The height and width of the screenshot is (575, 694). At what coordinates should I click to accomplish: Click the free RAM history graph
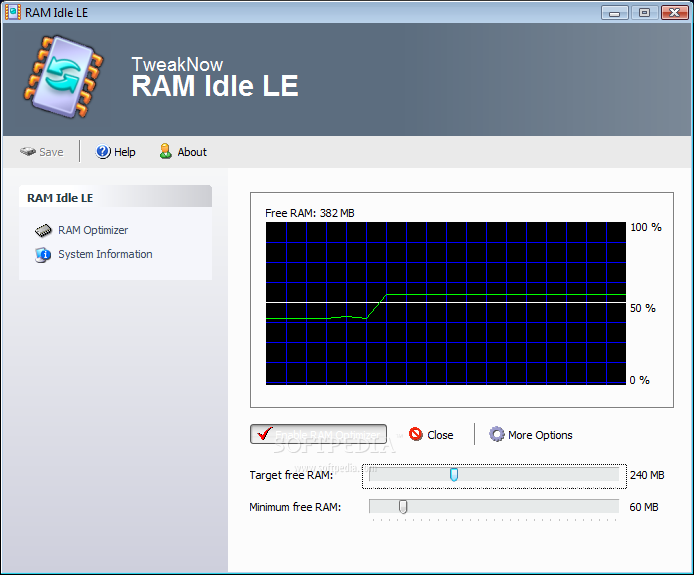click(446, 303)
